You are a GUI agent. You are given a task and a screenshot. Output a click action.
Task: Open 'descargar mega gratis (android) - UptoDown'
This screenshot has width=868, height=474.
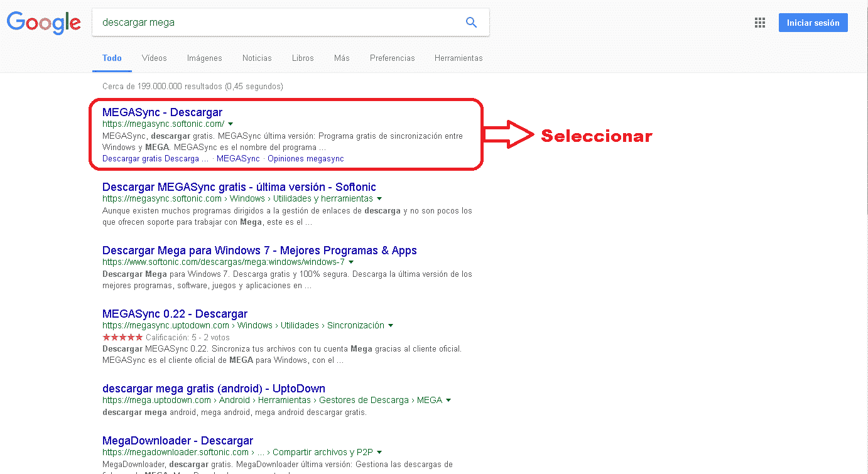(214, 389)
